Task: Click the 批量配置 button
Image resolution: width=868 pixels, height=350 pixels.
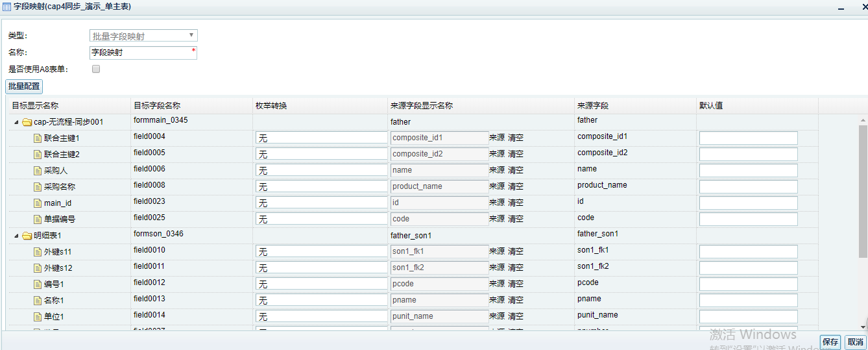Action: (x=24, y=86)
